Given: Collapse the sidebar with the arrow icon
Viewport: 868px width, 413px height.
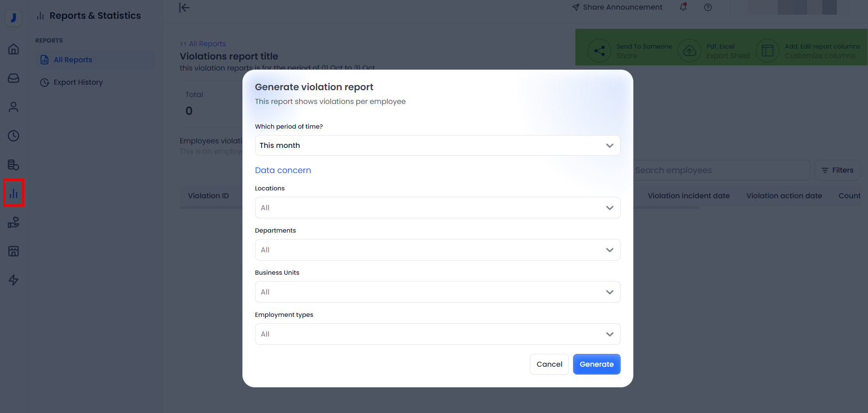Looking at the screenshot, I should pyautogui.click(x=184, y=7).
